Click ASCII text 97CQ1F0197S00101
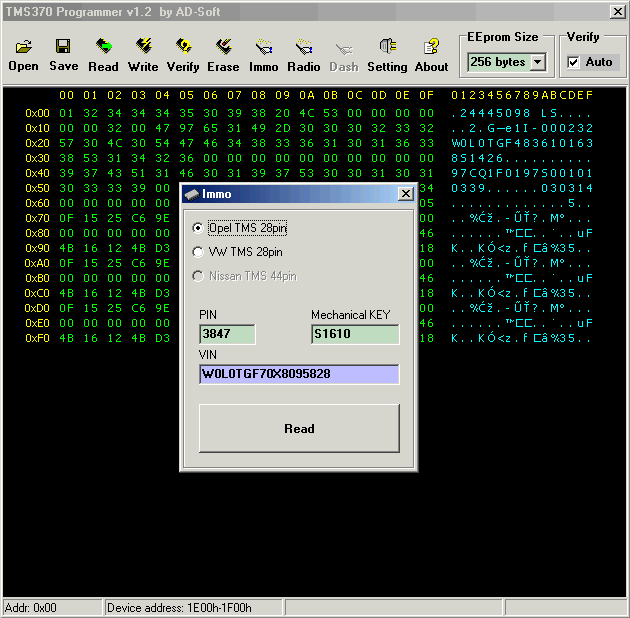The width and height of the screenshot is (630, 618). click(522, 173)
